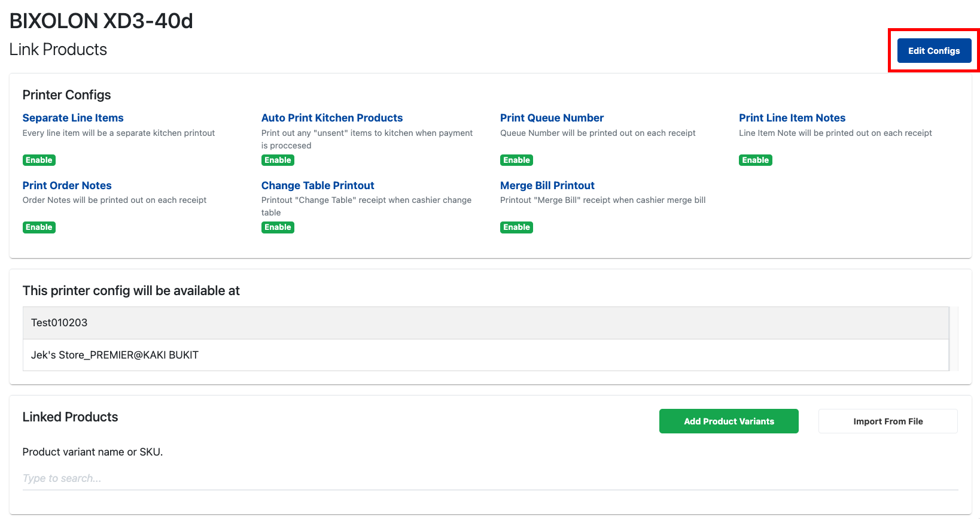Select the Merge Bill Printout link

click(x=547, y=186)
